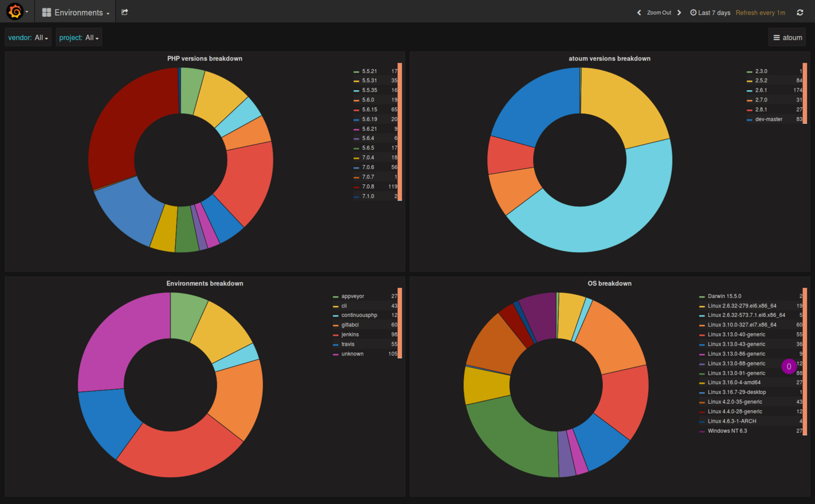The width and height of the screenshot is (815, 504).
Task: Toggle 7.0.8 series in PHP legend
Action: click(x=368, y=186)
